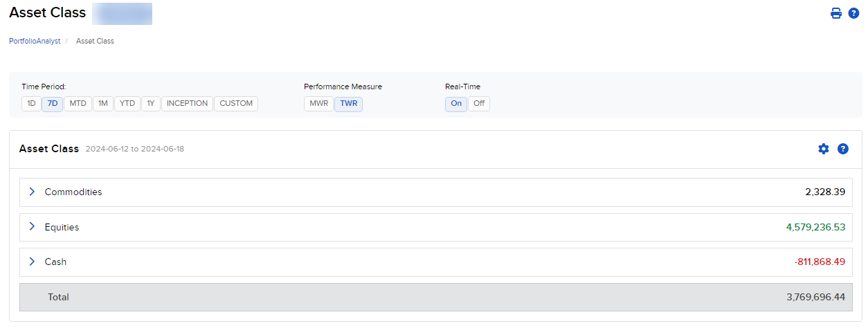This screenshot has height=328, width=868.
Task: Go to PortfolioAnalyst breadcrumb link
Action: [x=35, y=41]
